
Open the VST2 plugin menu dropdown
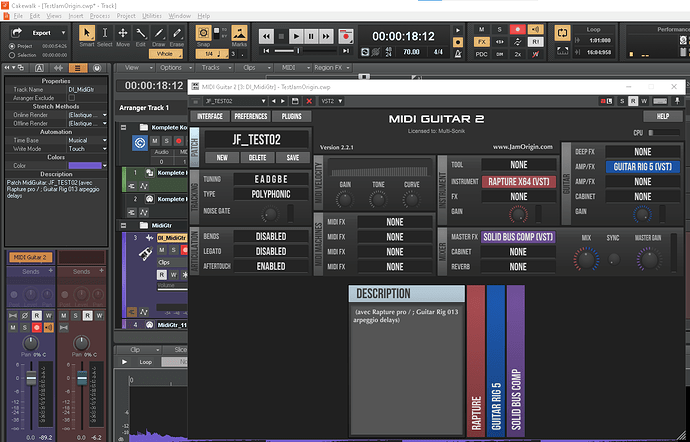[331, 101]
